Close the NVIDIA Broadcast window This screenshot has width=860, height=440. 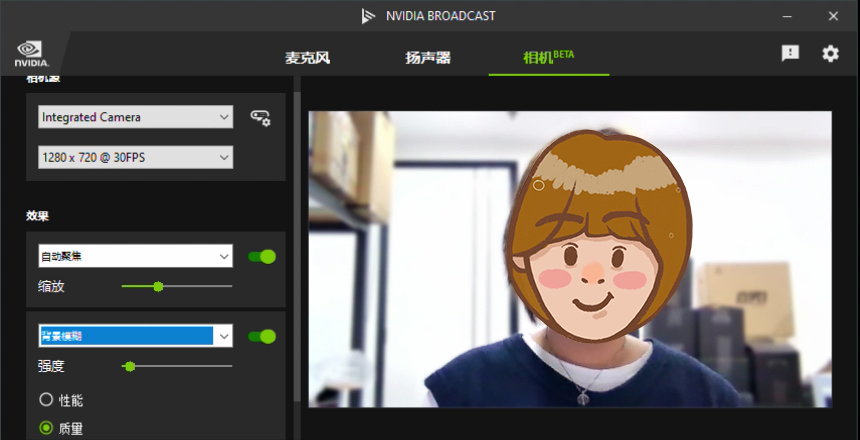pyautogui.click(x=833, y=16)
